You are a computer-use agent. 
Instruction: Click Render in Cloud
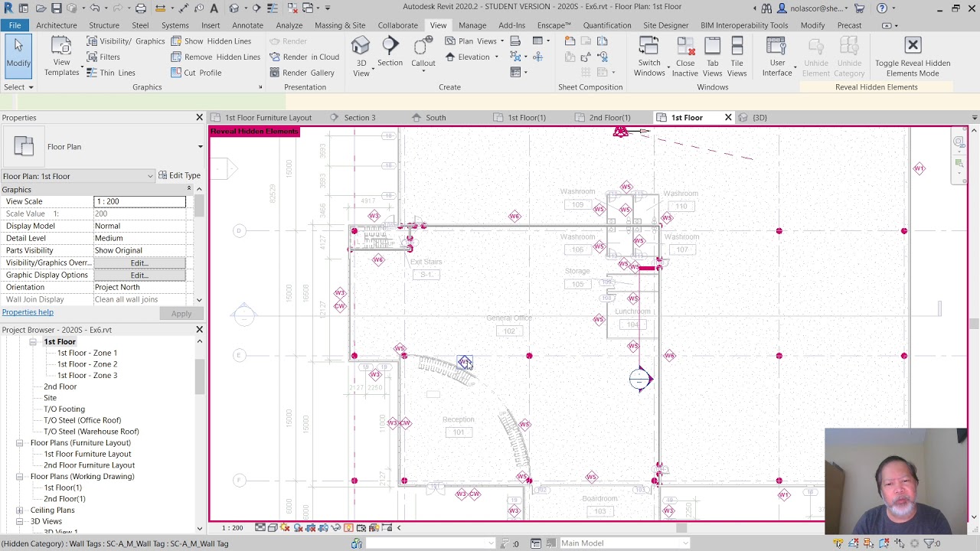tap(304, 57)
